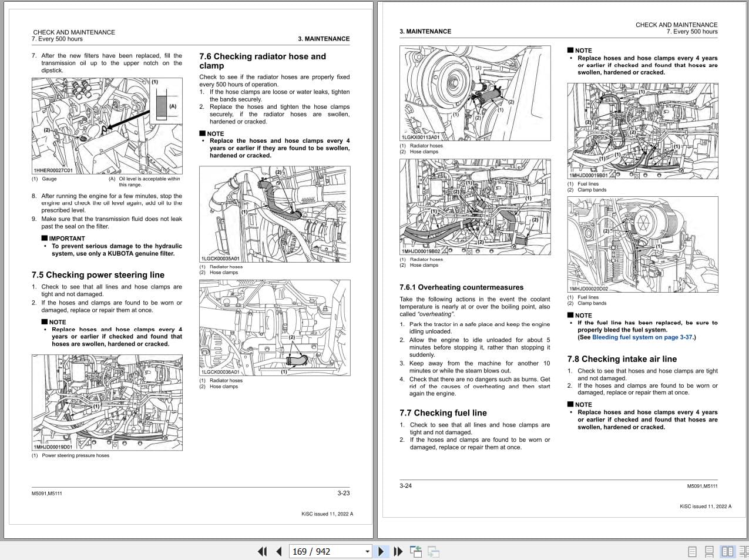The width and height of the screenshot is (749, 560).
Task: Open the page number dropdown arrow
Action: tap(368, 552)
